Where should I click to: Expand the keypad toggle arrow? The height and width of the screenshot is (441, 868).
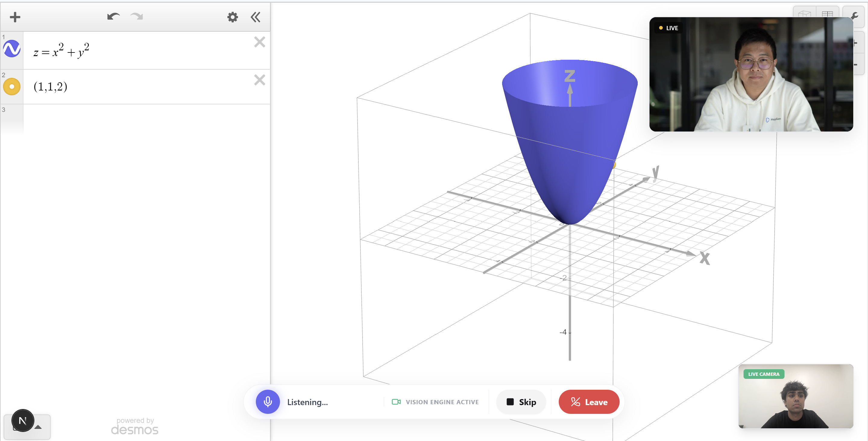(38, 427)
